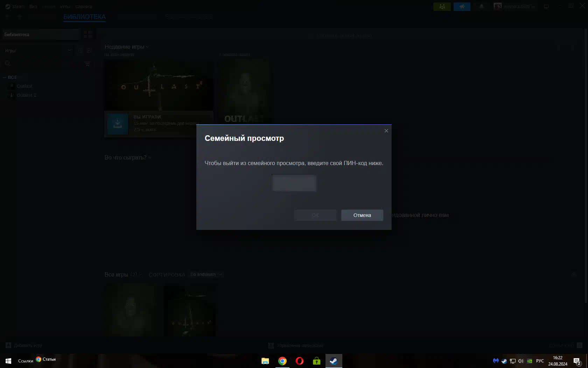Viewport: 588px width, 368px height.
Task: Click the back navigation arrow in Steam
Action: (7, 16)
